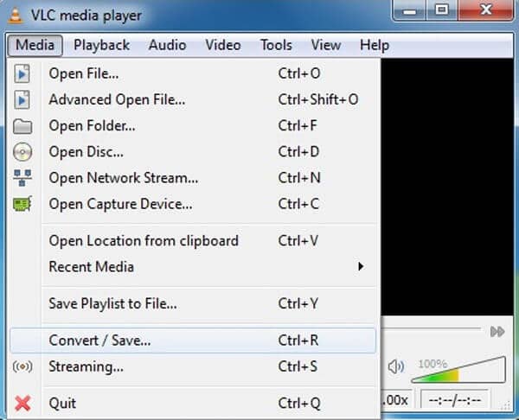Select Save Playlist to File...
This screenshot has width=519, height=420.
click(x=193, y=303)
